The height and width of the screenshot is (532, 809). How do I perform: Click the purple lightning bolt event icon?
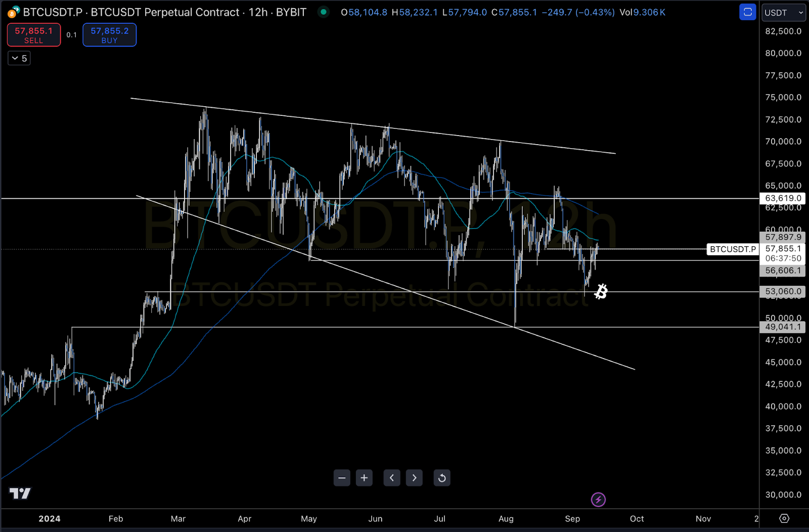click(598, 500)
